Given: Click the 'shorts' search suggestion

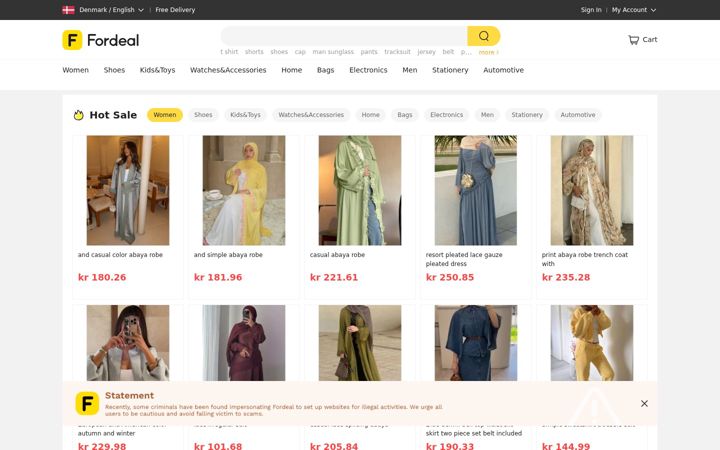Looking at the screenshot, I should coord(254,52).
